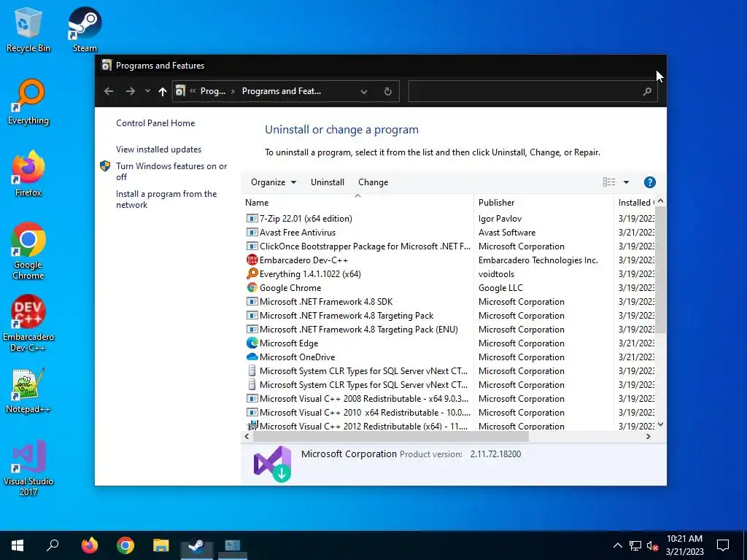This screenshot has width=747, height=560.
Task: Click the horizontal scrollbar right arrow
Action: tap(648, 437)
